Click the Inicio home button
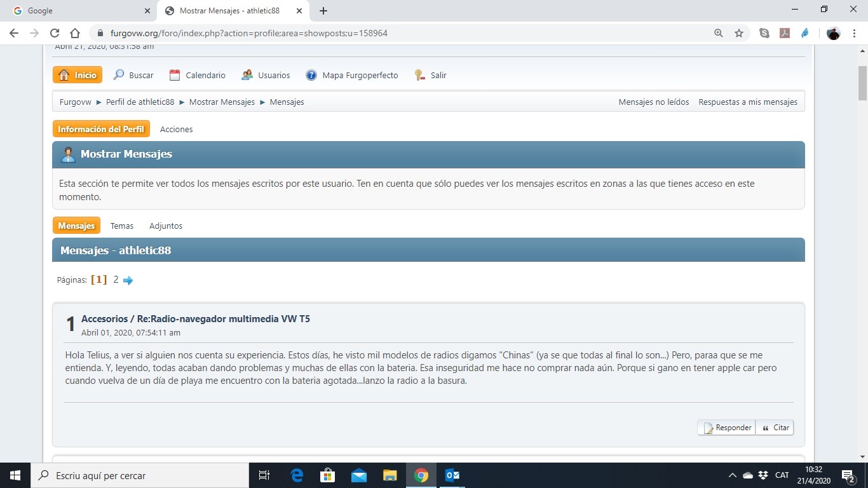Image resolution: width=868 pixels, height=488 pixels. (x=78, y=75)
